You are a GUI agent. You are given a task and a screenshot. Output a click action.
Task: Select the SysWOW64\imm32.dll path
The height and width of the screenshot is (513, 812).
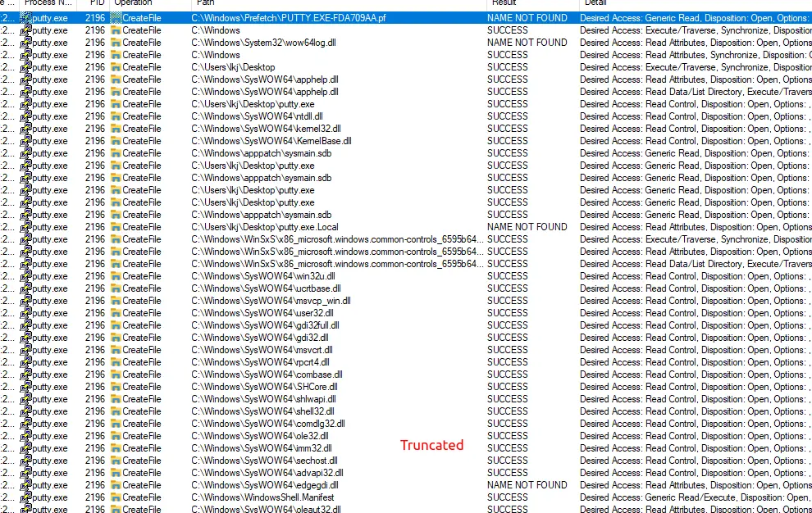[262, 448]
